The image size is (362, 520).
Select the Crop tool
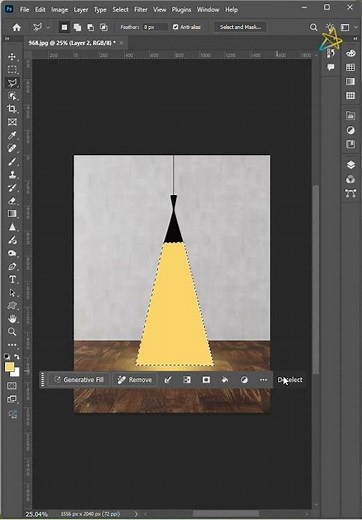point(12,109)
